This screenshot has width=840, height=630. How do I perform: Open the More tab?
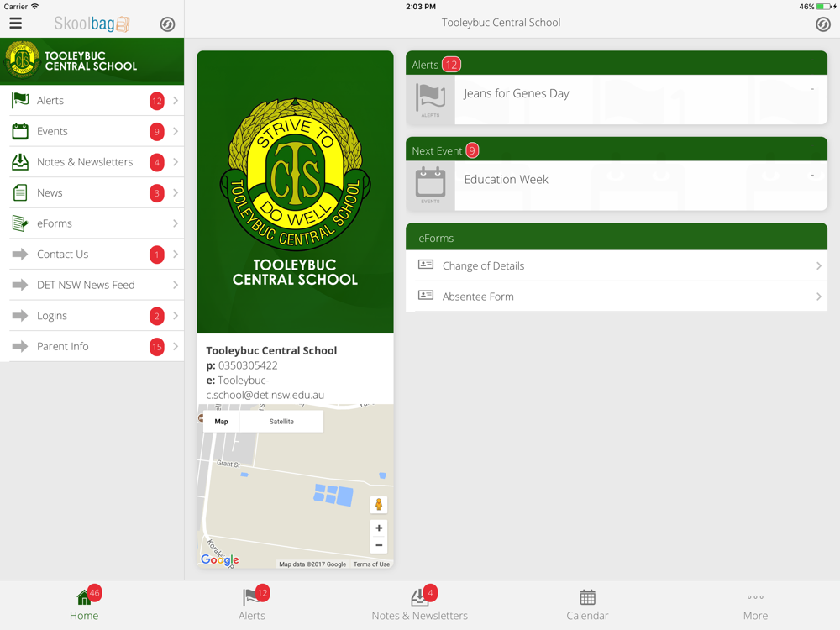755,605
